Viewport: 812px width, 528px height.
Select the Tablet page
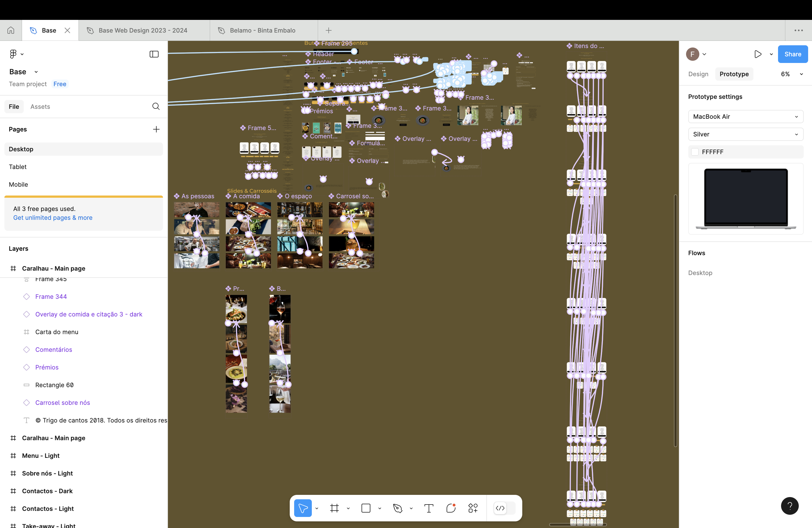click(x=18, y=167)
